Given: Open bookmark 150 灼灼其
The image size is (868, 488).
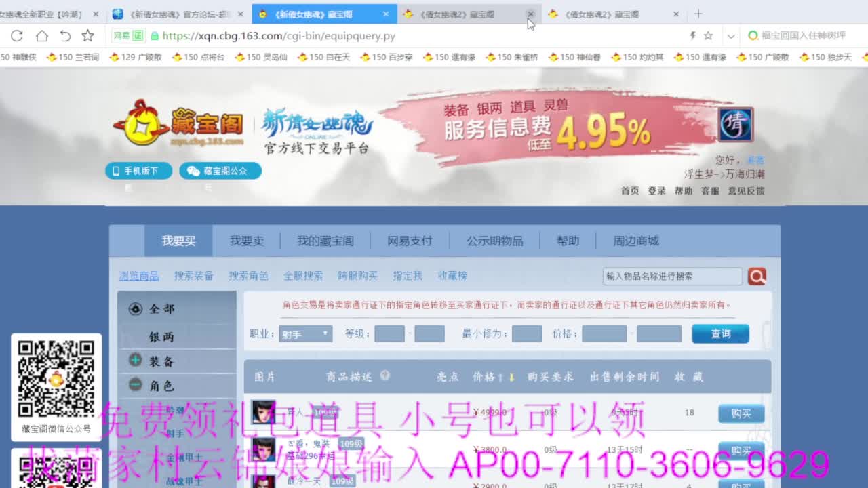Looking at the screenshot, I should 637,57.
